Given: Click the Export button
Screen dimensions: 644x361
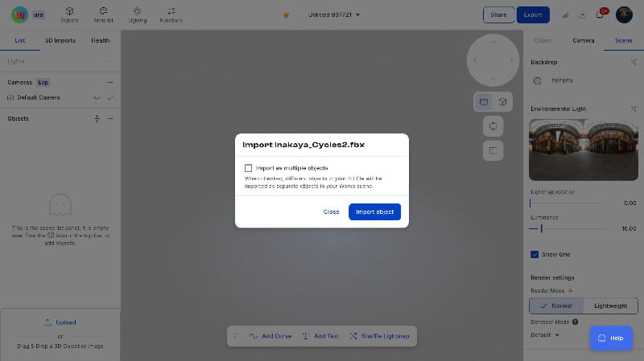Looking at the screenshot, I should (533, 14).
